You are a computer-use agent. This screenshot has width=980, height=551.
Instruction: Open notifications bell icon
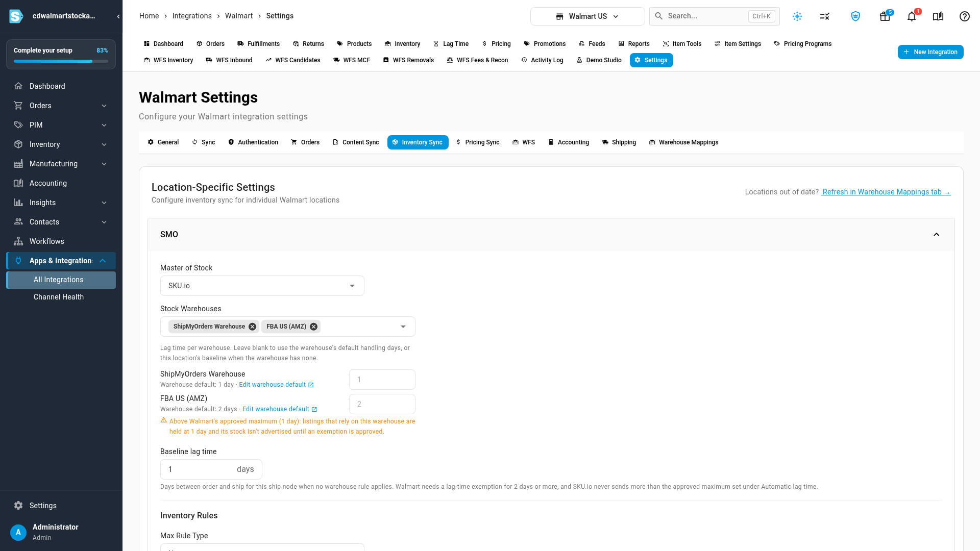912,16
